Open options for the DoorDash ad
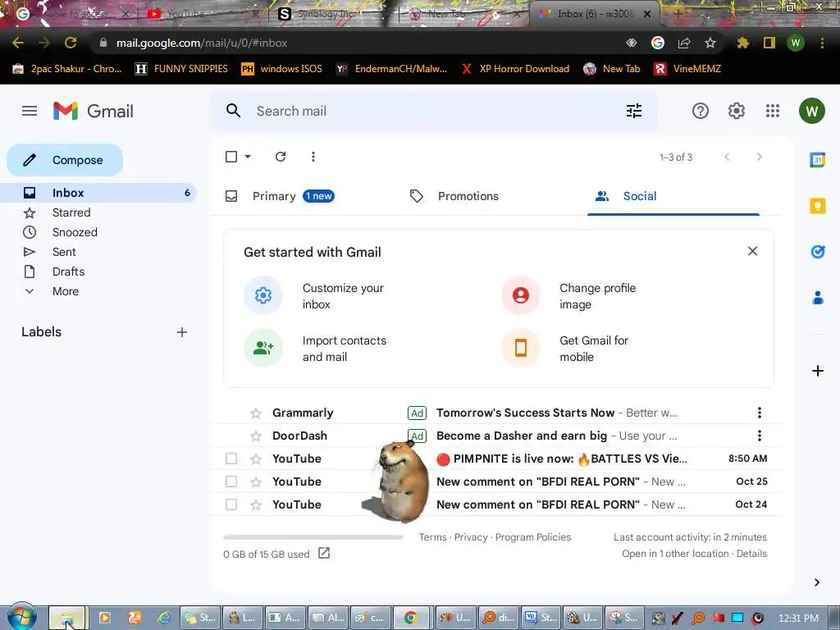The width and height of the screenshot is (840, 630). pos(759,436)
